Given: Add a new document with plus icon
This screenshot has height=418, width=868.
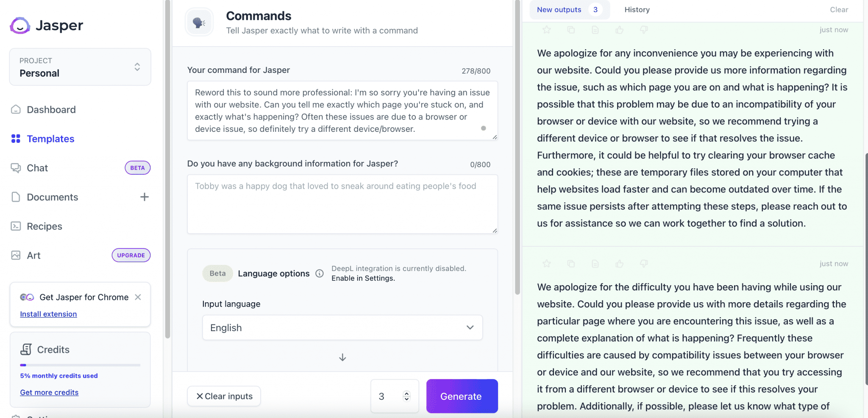Looking at the screenshot, I should (x=145, y=197).
